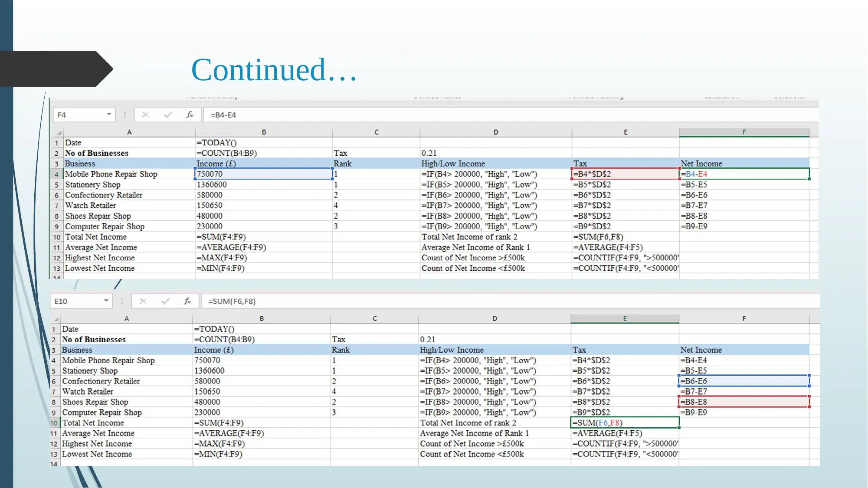The height and width of the screenshot is (488, 868).
Task: Click COUNTIF "<500000" cell in lower sheet
Action: (625, 454)
